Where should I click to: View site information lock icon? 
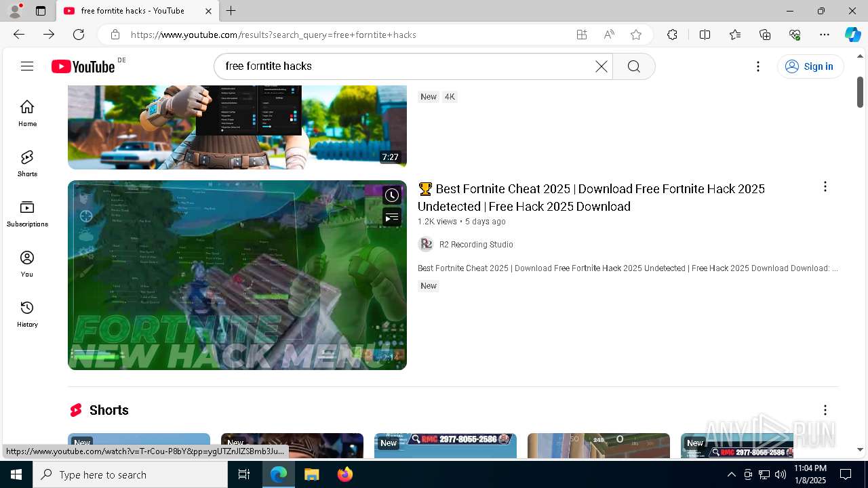(x=115, y=35)
